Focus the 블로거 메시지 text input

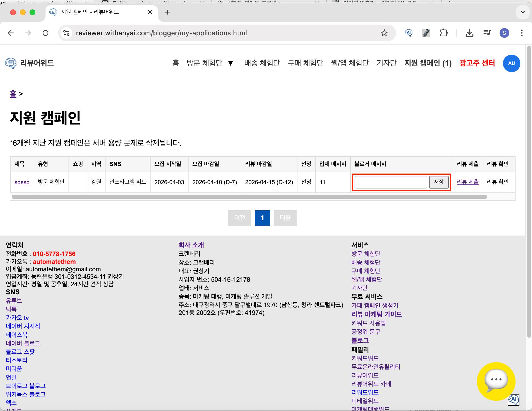(x=390, y=182)
